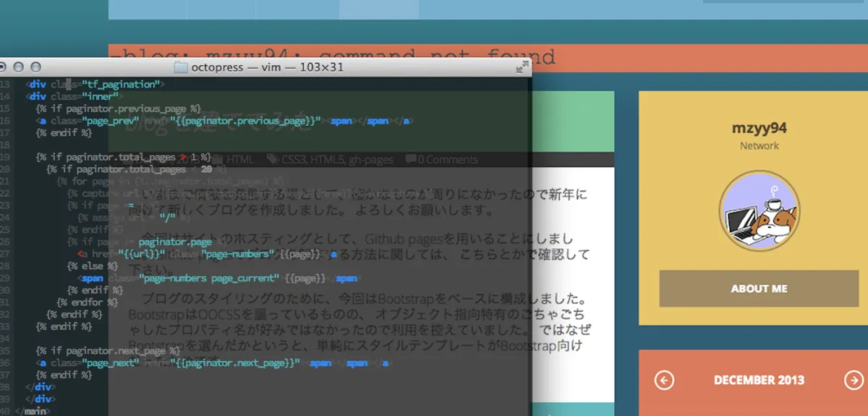The height and width of the screenshot is (416, 868).
Task: Click the HTML5 tag in post meta
Action: [328, 159]
